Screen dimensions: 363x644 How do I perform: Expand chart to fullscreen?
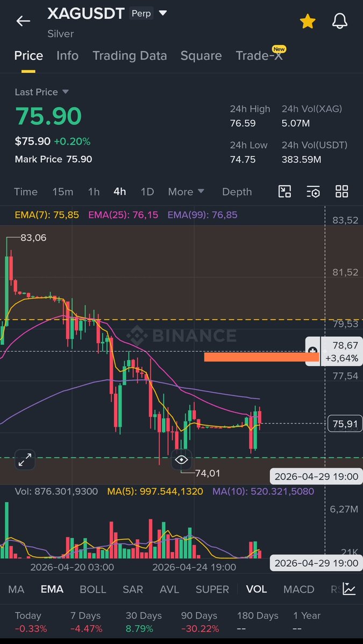[x=25, y=460]
